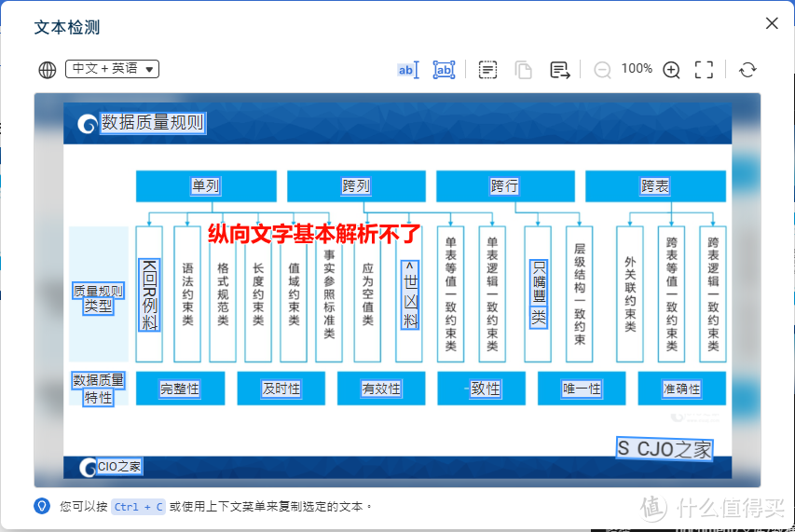Select detected text 准确性

pyautogui.click(x=682, y=389)
